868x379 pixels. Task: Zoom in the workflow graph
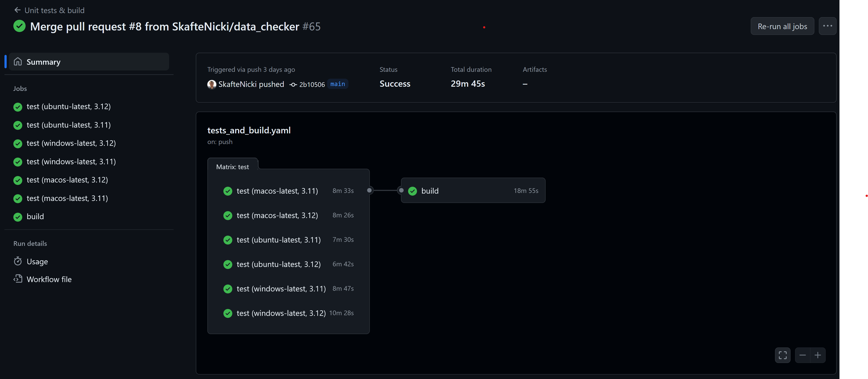click(x=817, y=355)
